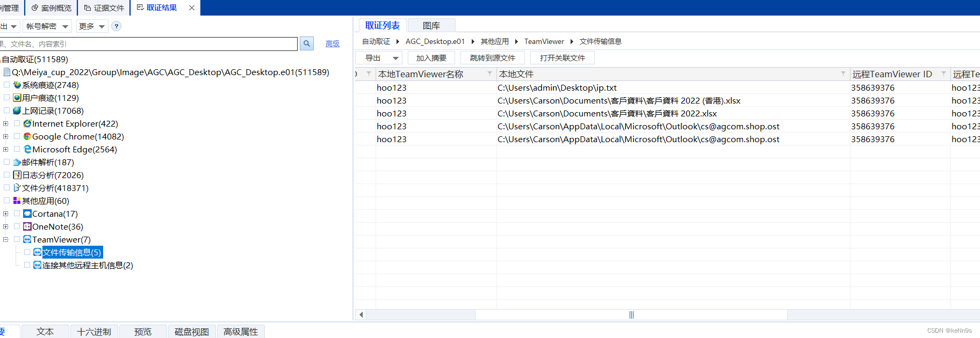Click the Internet Explorer icon
Screen dimensions: 980x338
click(27, 123)
